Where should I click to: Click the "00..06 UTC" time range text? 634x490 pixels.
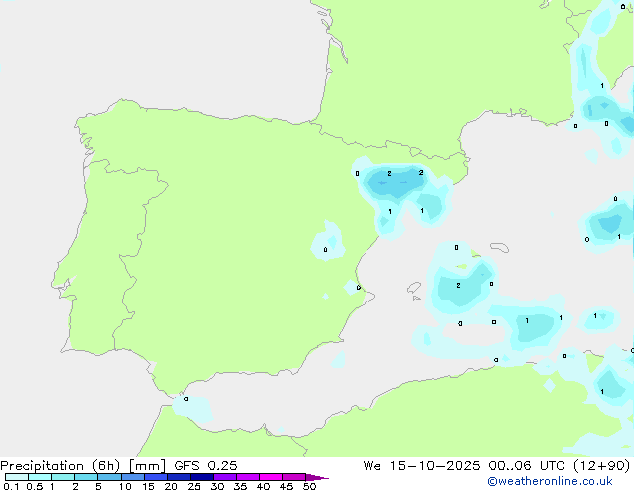click(526, 466)
